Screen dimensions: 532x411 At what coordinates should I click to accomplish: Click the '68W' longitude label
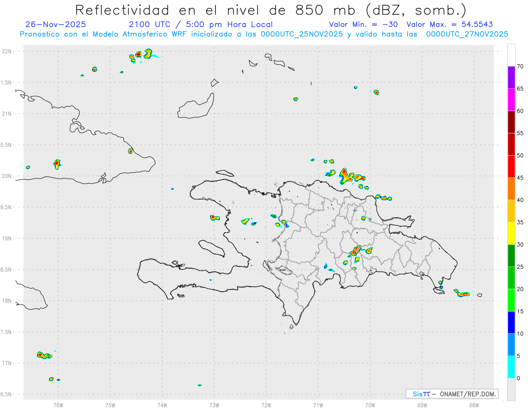pos(473,405)
